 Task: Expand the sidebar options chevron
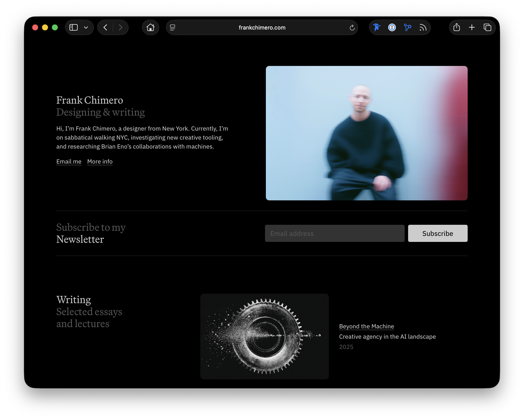85,27
